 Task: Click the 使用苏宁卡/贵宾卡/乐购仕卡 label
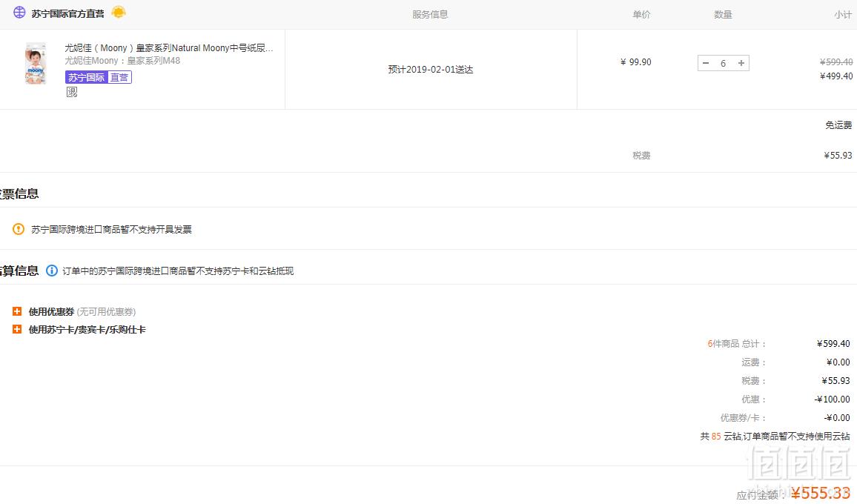click(x=87, y=330)
